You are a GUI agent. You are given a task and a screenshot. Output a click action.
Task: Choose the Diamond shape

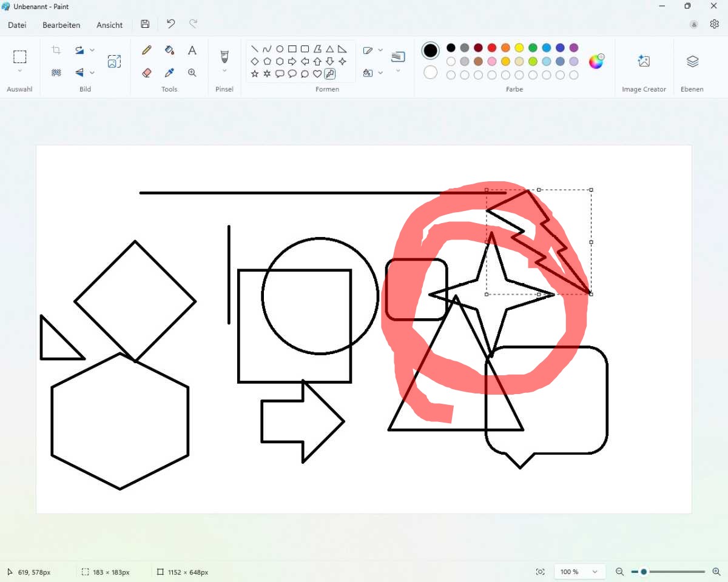pyautogui.click(x=254, y=61)
